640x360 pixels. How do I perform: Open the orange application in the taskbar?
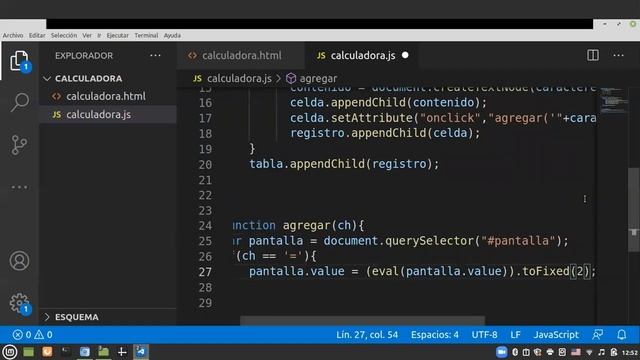click(x=47, y=351)
